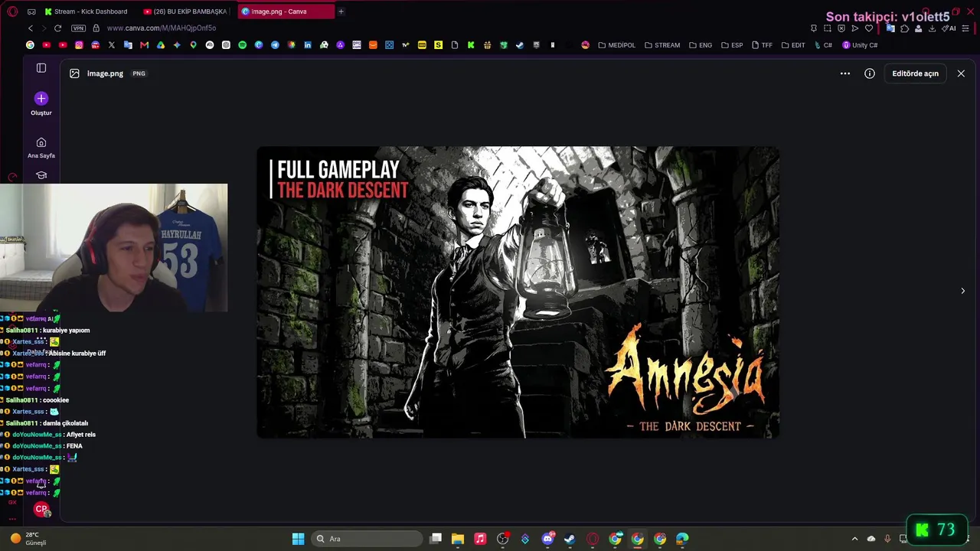
Task: Open the STREAM bookmarks folder
Action: point(662,45)
